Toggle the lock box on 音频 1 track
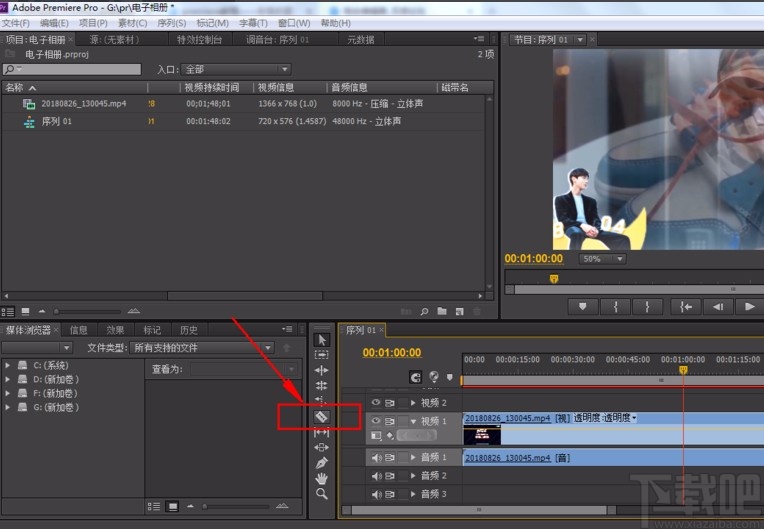The image size is (764, 529). coord(403,457)
